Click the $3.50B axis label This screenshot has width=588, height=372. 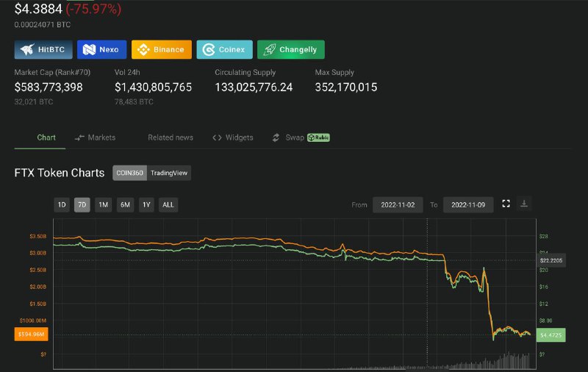coord(38,236)
